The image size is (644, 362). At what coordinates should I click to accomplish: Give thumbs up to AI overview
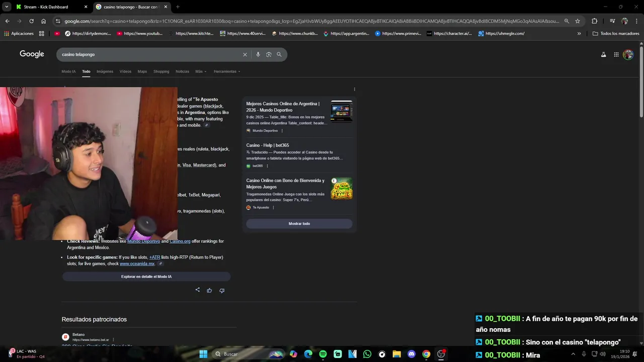coord(209,290)
